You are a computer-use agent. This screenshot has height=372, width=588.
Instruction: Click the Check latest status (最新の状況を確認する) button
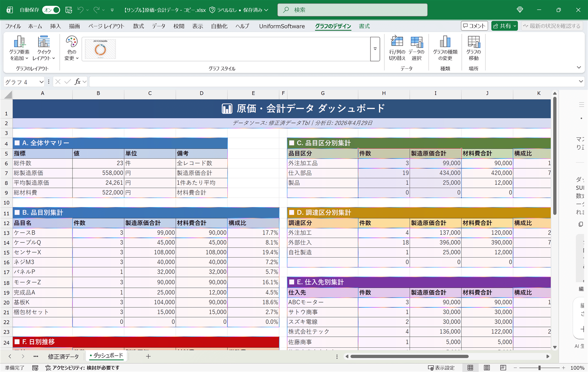coord(552,26)
